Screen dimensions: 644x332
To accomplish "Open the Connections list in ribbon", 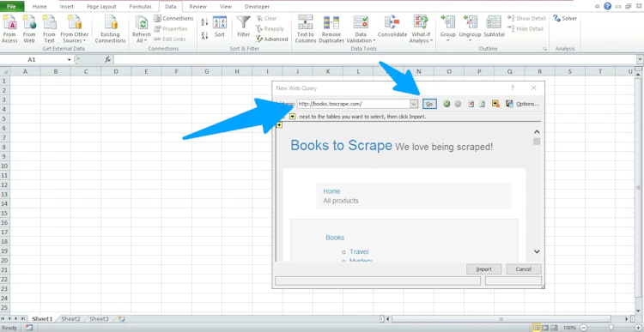I will (173, 19).
